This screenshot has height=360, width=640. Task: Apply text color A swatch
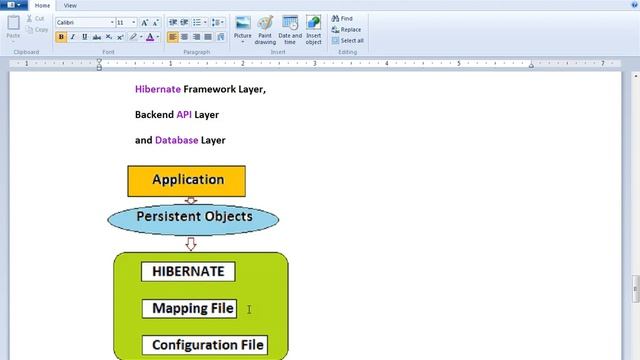point(150,37)
